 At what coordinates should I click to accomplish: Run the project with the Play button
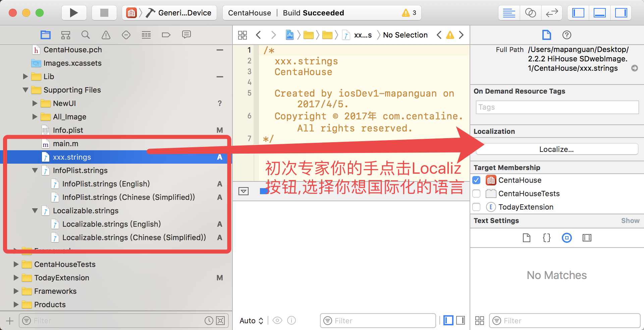tap(74, 13)
